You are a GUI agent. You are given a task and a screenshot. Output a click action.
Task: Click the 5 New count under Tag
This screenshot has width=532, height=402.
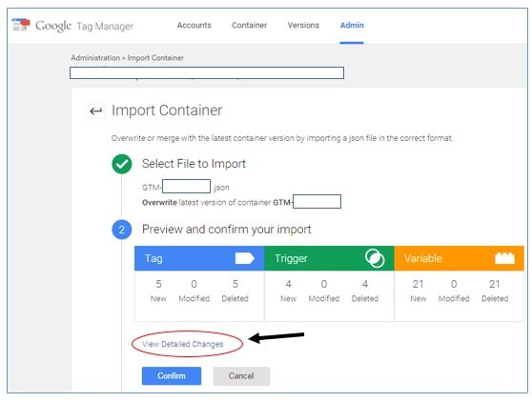tap(158, 291)
